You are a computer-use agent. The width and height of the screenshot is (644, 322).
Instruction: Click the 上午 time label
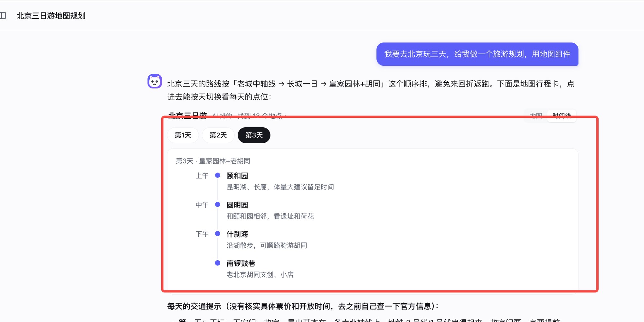tap(202, 176)
